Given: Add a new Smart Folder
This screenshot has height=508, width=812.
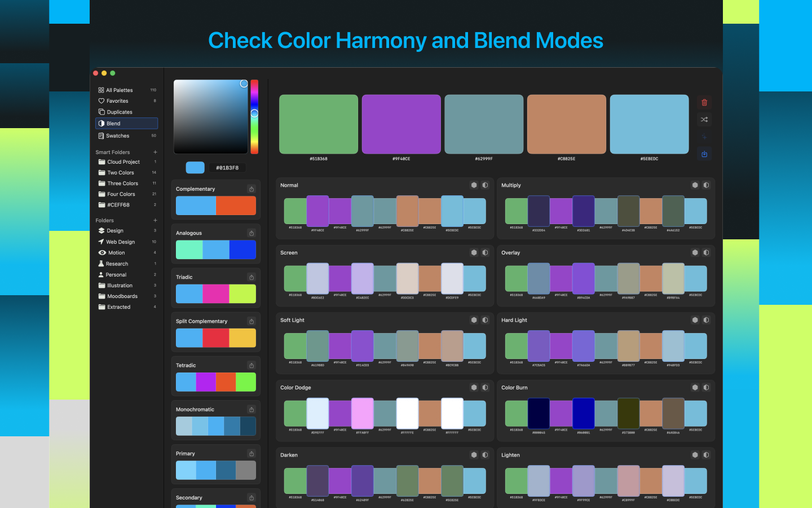Looking at the screenshot, I should coord(156,152).
